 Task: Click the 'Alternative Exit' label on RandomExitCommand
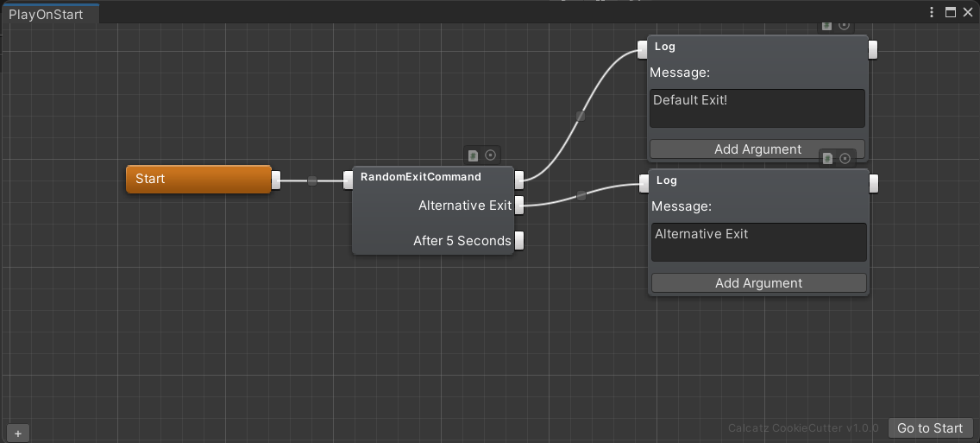tap(465, 206)
